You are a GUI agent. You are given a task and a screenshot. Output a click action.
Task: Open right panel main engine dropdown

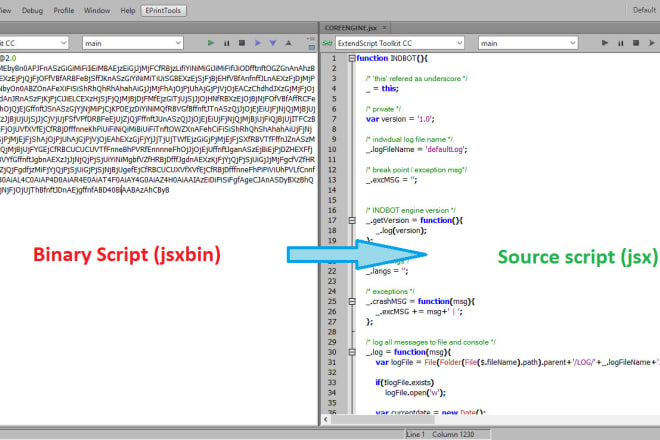click(x=528, y=43)
